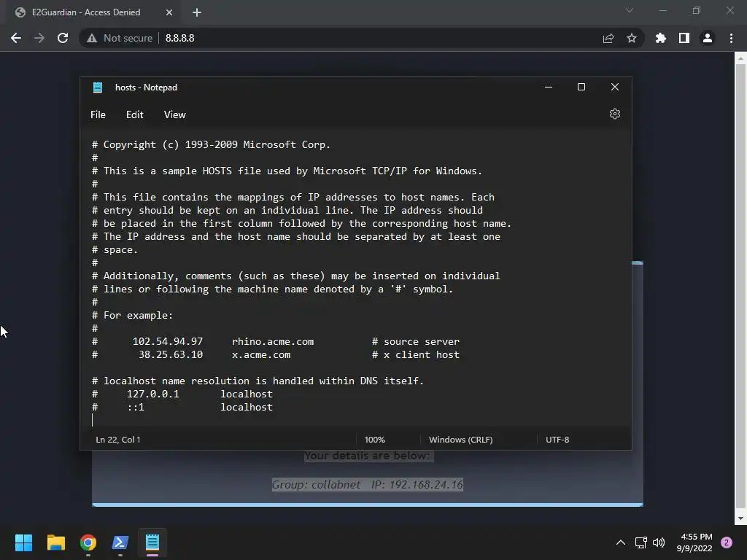Click the Copyright Microsoft Corp line
The height and width of the screenshot is (560, 747).
click(x=211, y=145)
